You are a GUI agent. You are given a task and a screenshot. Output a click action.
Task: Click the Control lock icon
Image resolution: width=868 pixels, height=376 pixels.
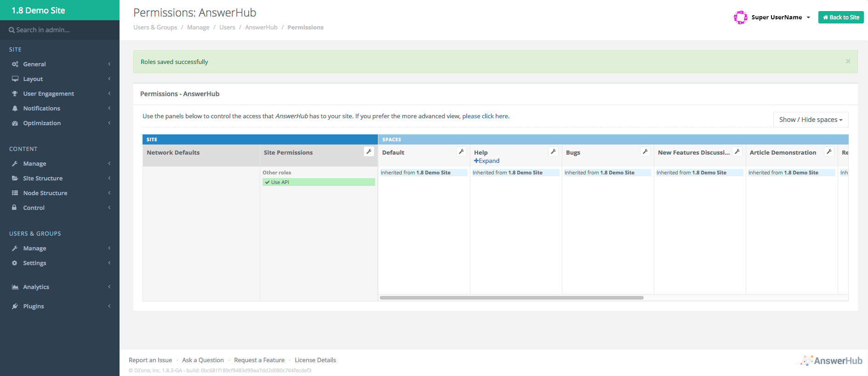click(x=15, y=208)
